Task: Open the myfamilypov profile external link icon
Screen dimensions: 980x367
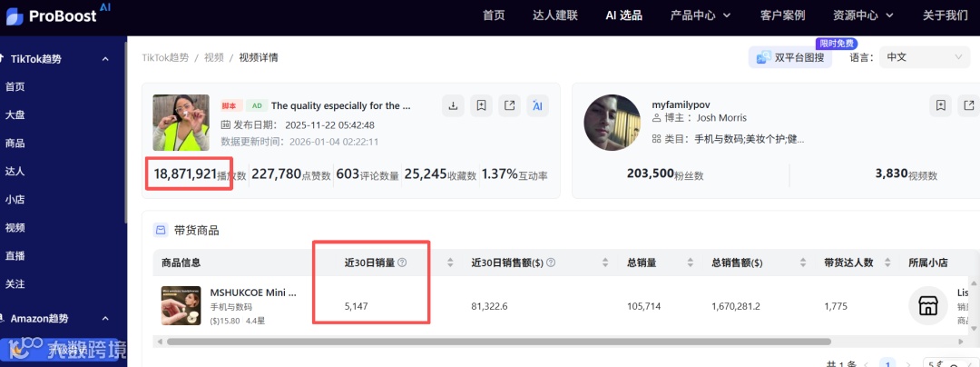Action: pyautogui.click(x=969, y=105)
